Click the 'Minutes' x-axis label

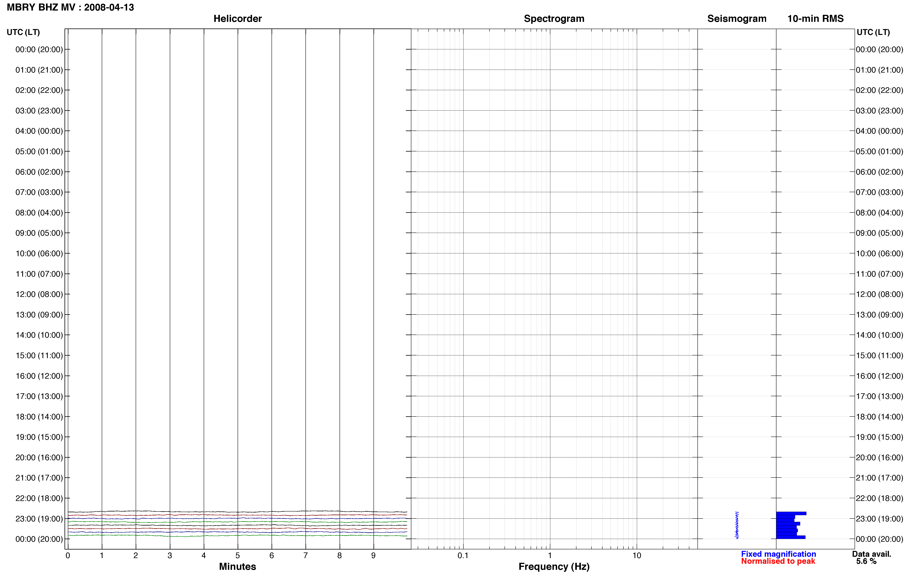(x=238, y=566)
